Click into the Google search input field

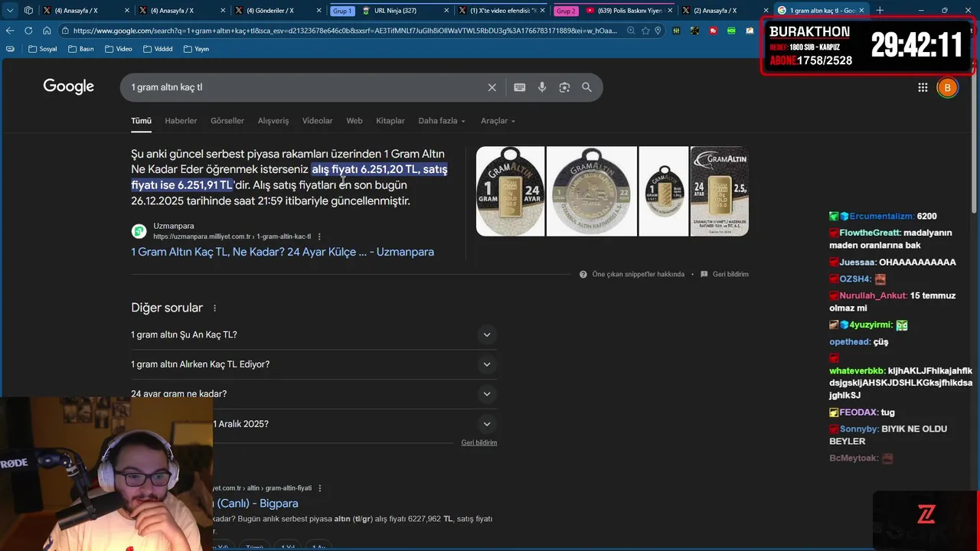(306, 87)
